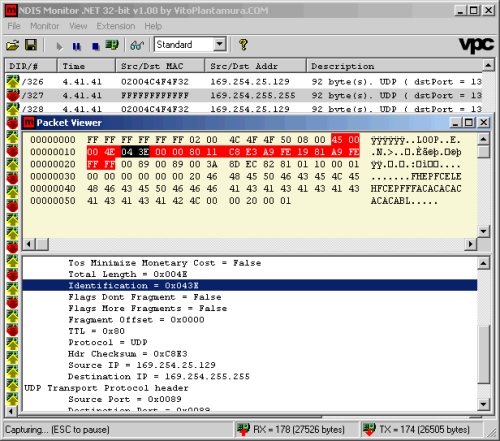This screenshot has height=441, width=500.
Task: Click the Description column header
Action: 394,66
